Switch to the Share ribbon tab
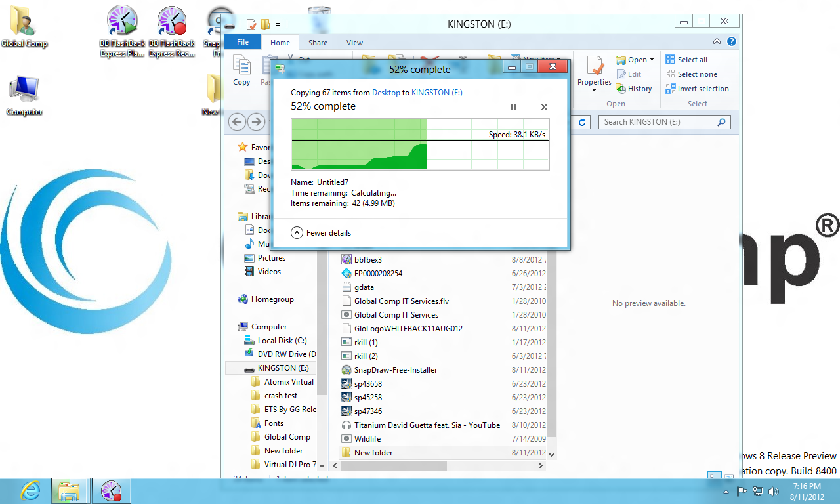Viewport: 840px width, 504px height. [x=318, y=43]
